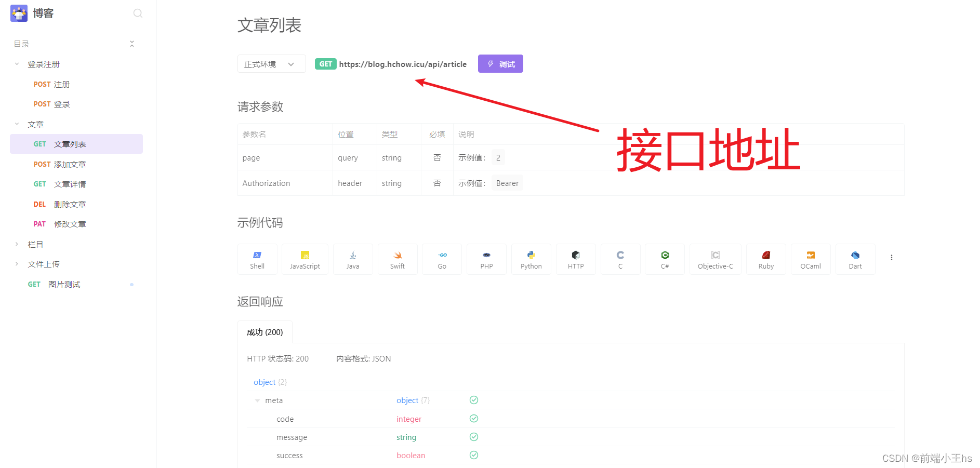The width and height of the screenshot is (980, 468).
Task: Click the example value 2 for page
Action: coord(498,157)
